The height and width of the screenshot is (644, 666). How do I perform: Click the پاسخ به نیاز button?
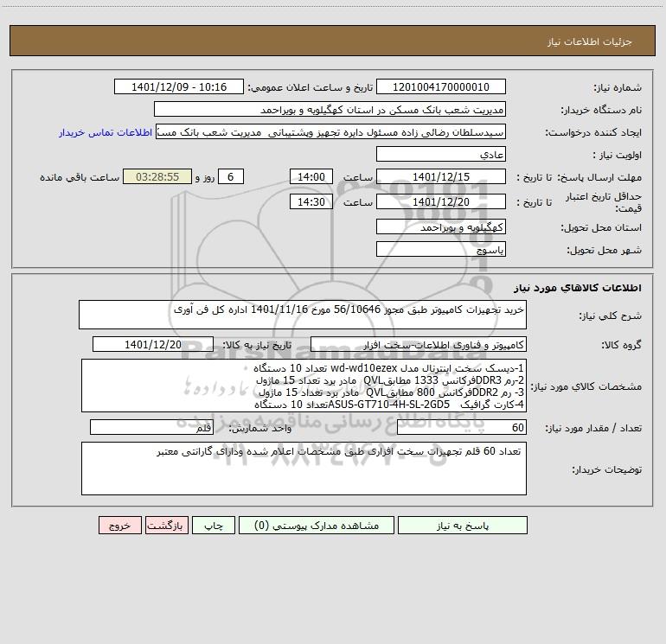coord(463,526)
